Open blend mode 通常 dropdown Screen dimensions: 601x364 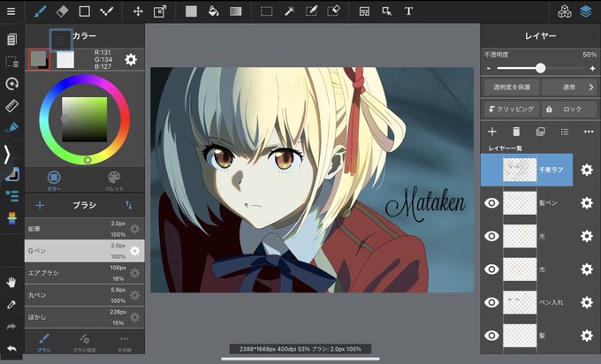point(569,87)
